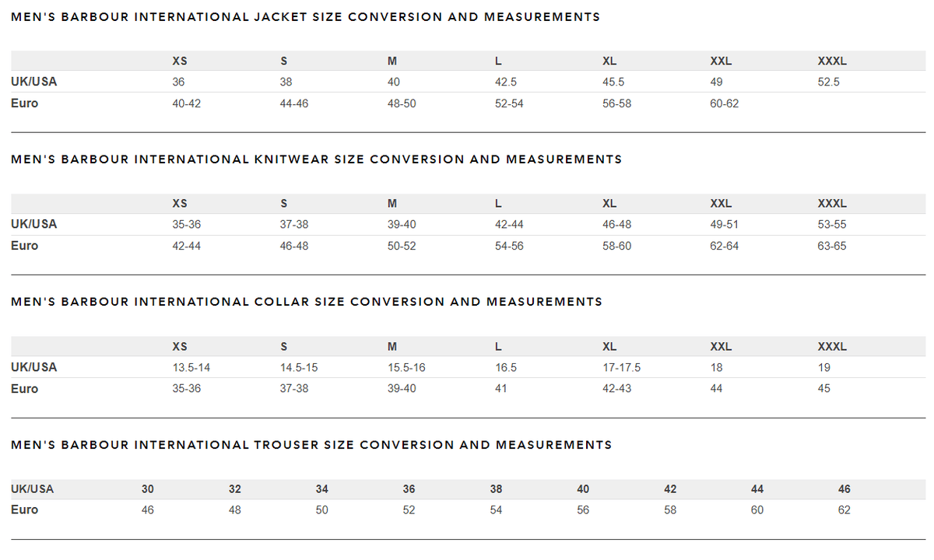Select the Collar size conversion heading

point(307,302)
